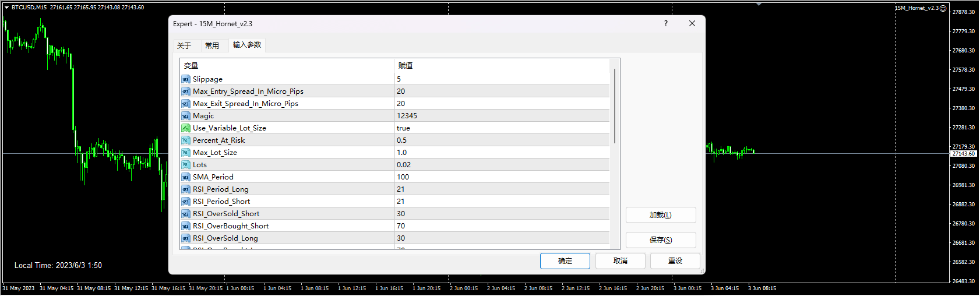Click the 取消 button

(x=621, y=261)
